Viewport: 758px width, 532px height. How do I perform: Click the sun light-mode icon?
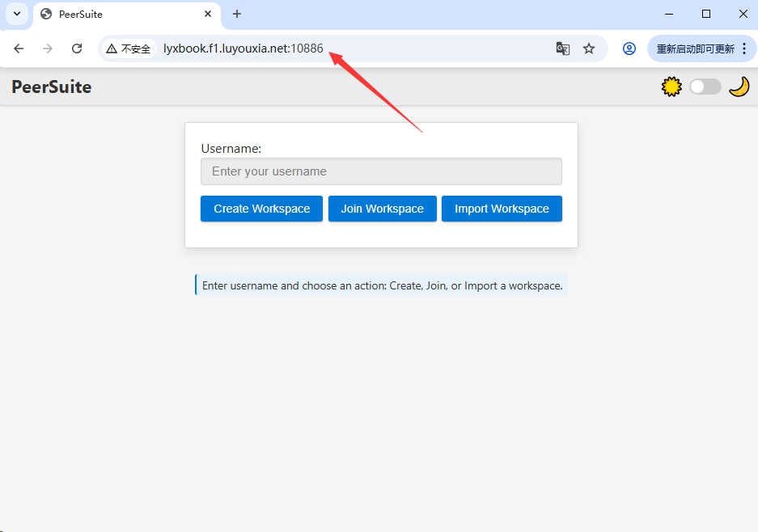pos(671,87)
